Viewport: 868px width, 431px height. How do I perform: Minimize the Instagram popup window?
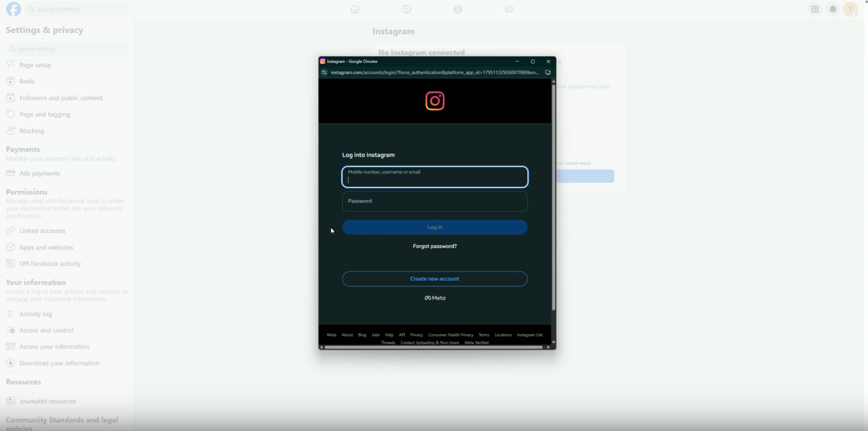(517, 61)
